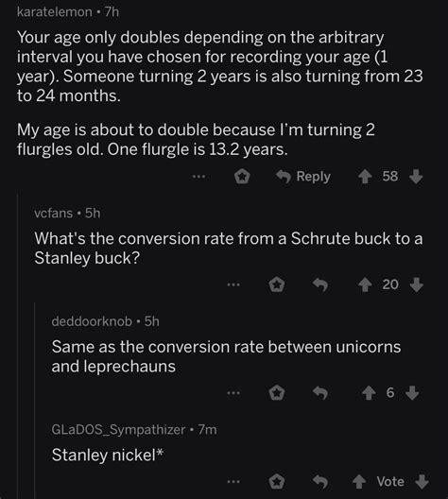448x499 pixels.
Task: Open GLaDOS_Sympathizer's user profile
Action: [118, 430]
